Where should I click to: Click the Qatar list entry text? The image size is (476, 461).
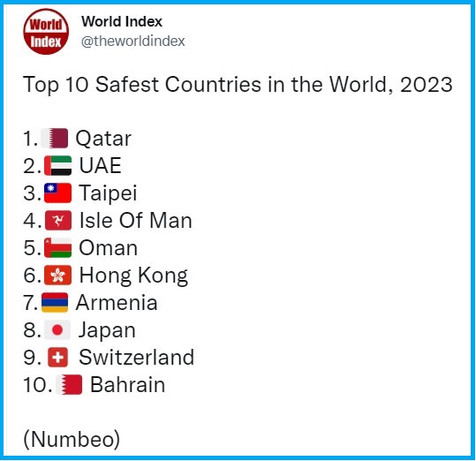click(x=103, y=139)
